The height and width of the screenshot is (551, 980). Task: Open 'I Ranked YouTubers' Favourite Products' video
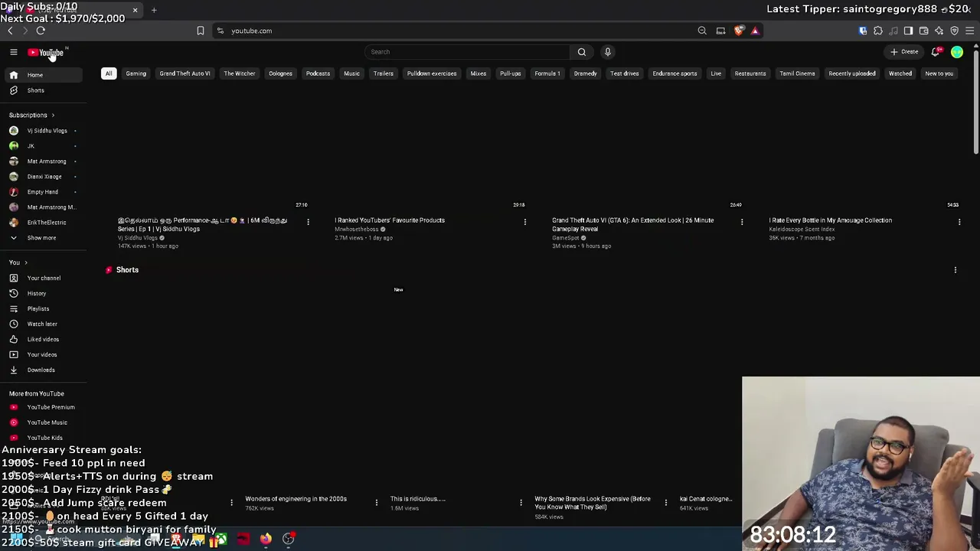pos(390,220)
